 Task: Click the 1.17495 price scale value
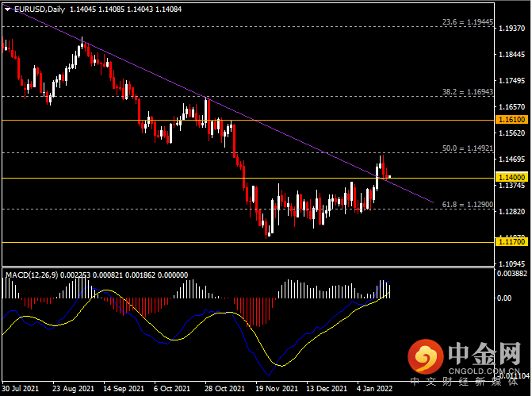[511, 80]
